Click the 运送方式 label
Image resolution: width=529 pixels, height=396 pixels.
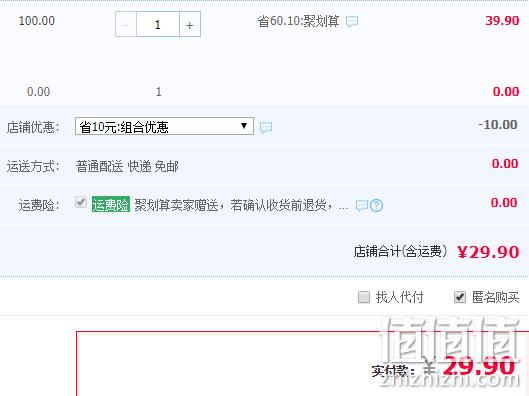coord(33,167)
